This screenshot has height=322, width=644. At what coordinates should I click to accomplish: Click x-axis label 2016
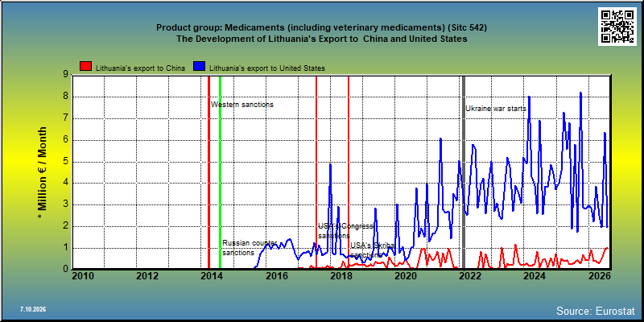point(276,275)
